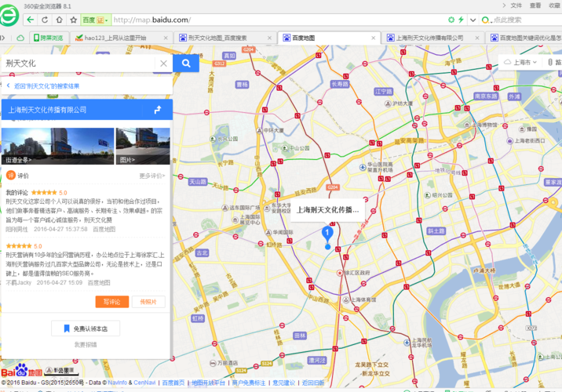Image resolution: width=562 pixels, height=392 pixels.
Task: Close the 刑天文化地图 search tab
Action: pos(269,38)
